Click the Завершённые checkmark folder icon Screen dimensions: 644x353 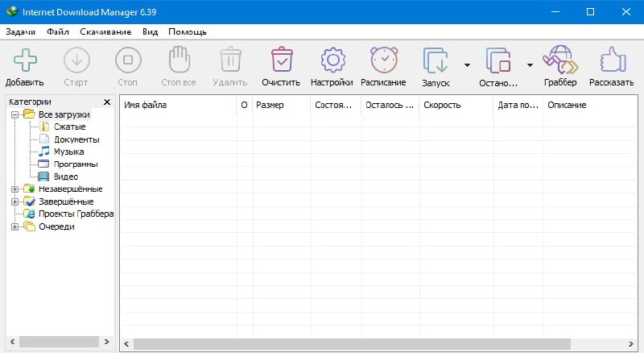pyautogui.click(x=29, y=201)
